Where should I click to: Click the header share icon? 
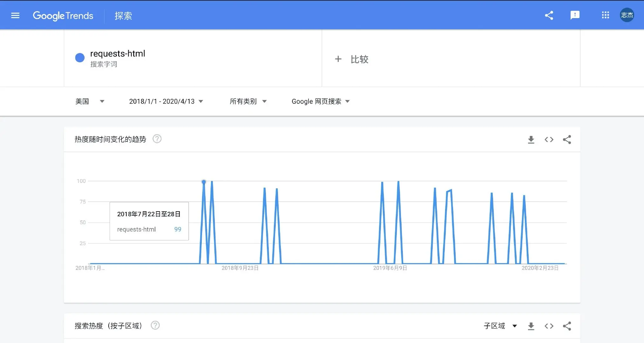549,15
